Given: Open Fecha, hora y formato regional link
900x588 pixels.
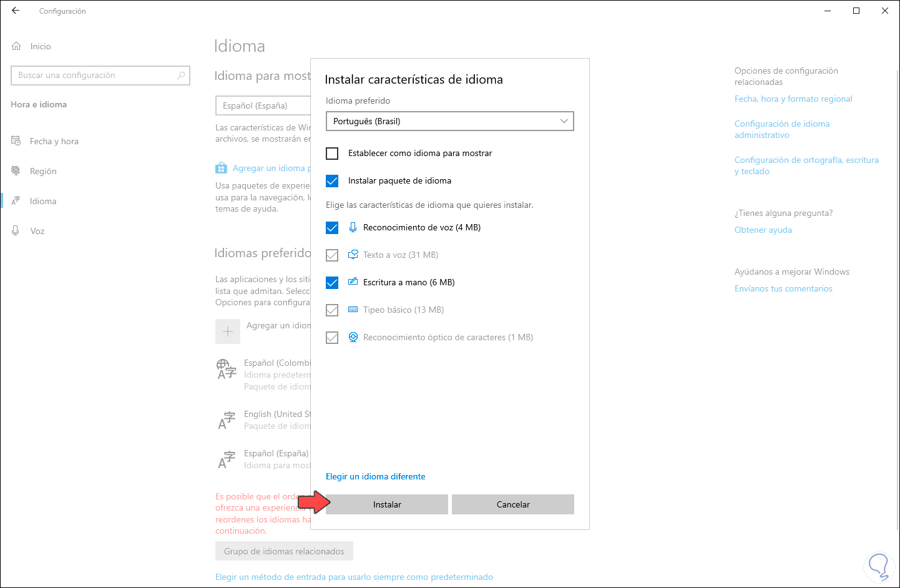Looking at the screenshot, I should click(793, 99).
